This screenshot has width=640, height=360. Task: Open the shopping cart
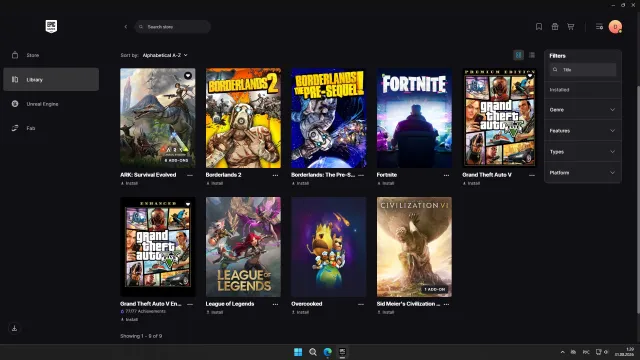click(571, 27)
